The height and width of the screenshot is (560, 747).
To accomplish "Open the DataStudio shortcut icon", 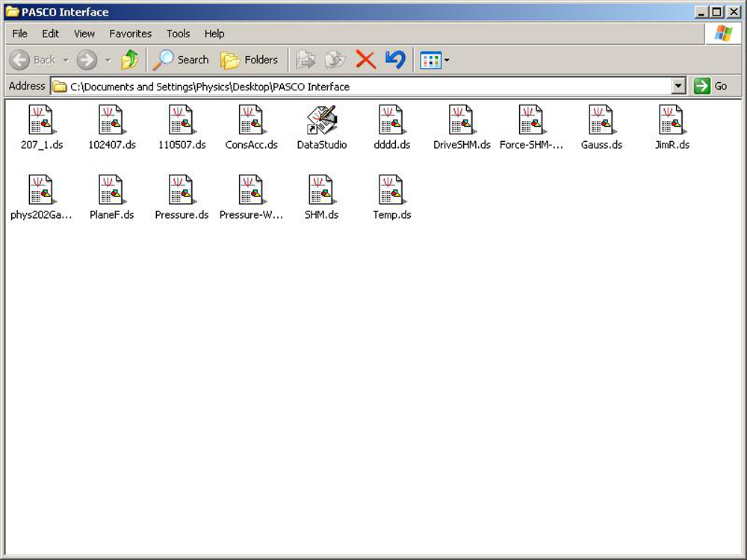I will [322, 121].
